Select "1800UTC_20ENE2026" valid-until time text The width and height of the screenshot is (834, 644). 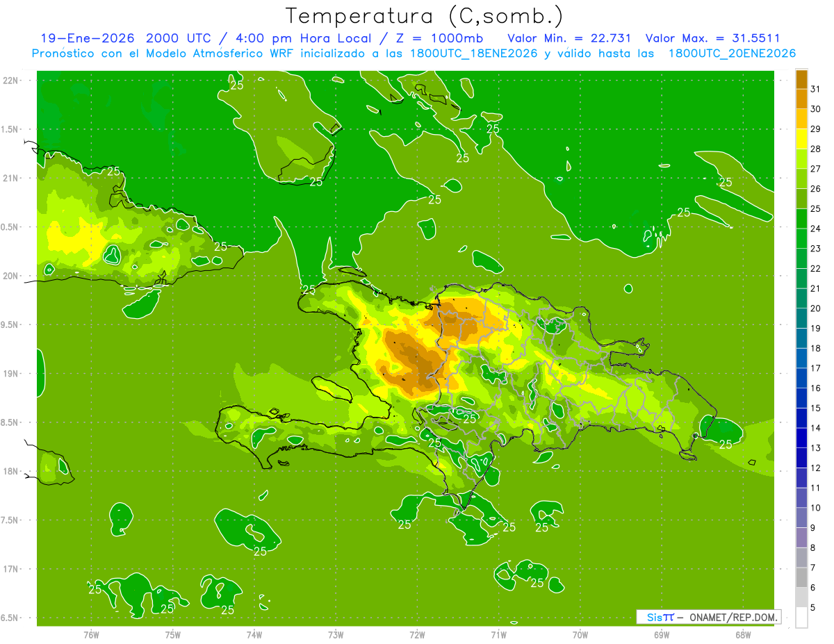click(x=732, y=53)
